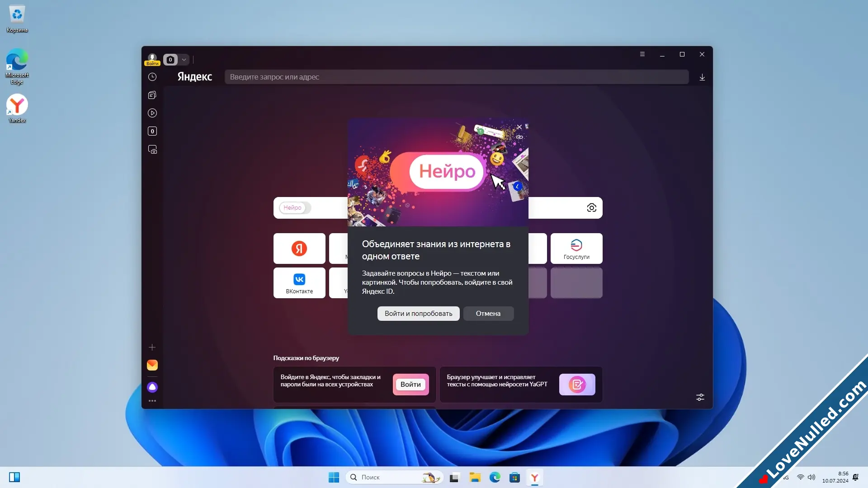The width and height of the screenshot is (868, 488).
Task: Open the volume icon in the system tray
Action: (x=811, y=477)
